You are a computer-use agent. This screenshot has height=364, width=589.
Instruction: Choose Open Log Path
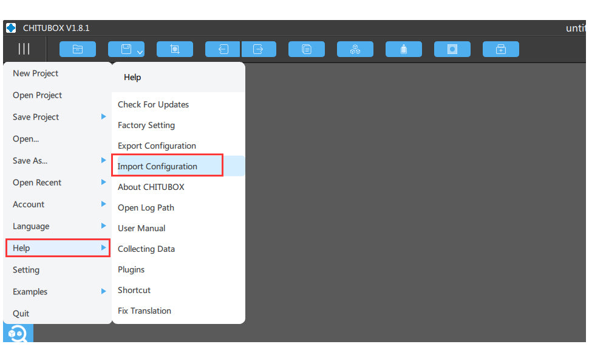point(179,207)
